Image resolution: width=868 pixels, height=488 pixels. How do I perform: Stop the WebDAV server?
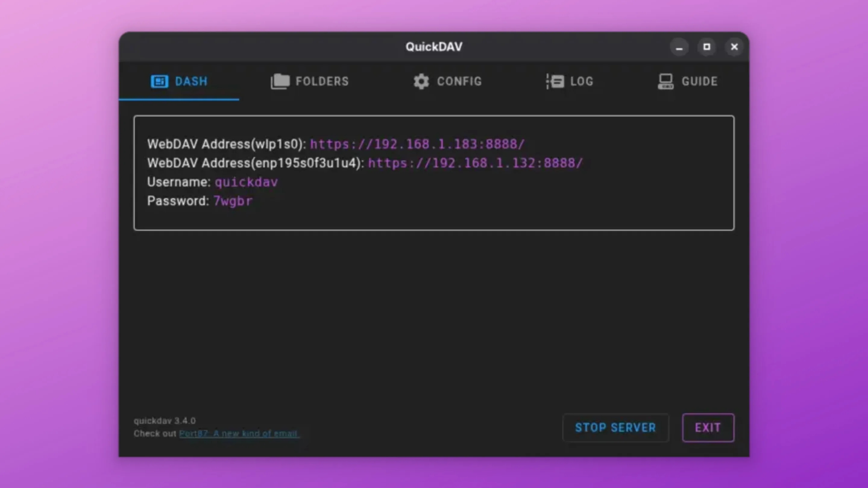tap(616, 427)
